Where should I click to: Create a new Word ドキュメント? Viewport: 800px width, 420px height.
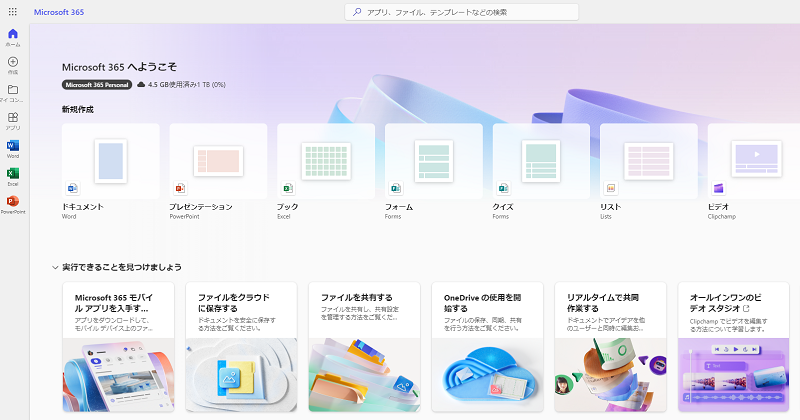(111, 161)
